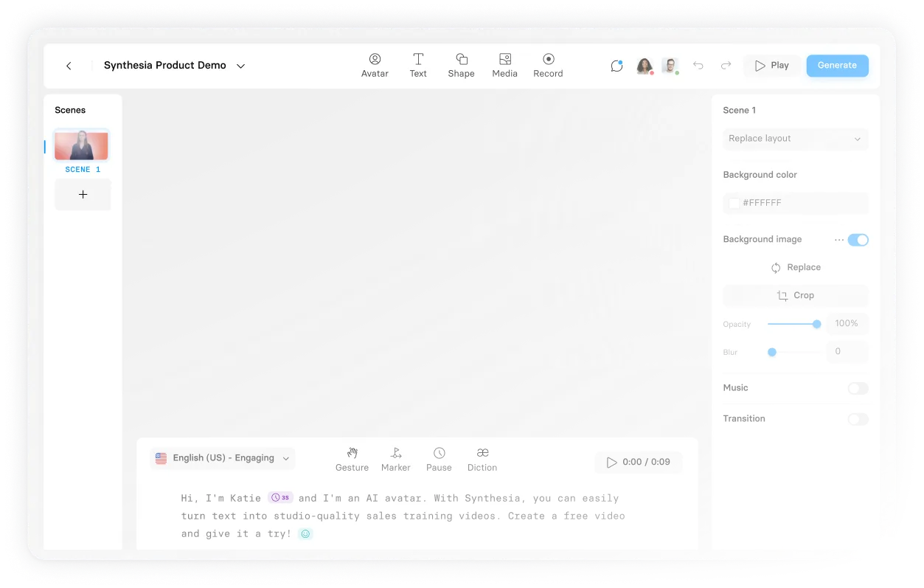
Task: Open English (US) - Engaging voice dropdown
Action: click(223, 458)
